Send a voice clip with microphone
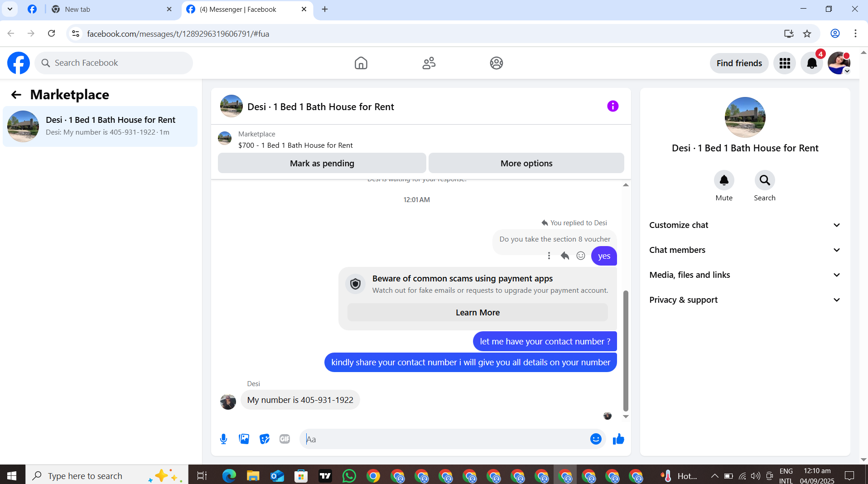The width and height of the screenshot is (868, 484). tap(223, 439)
